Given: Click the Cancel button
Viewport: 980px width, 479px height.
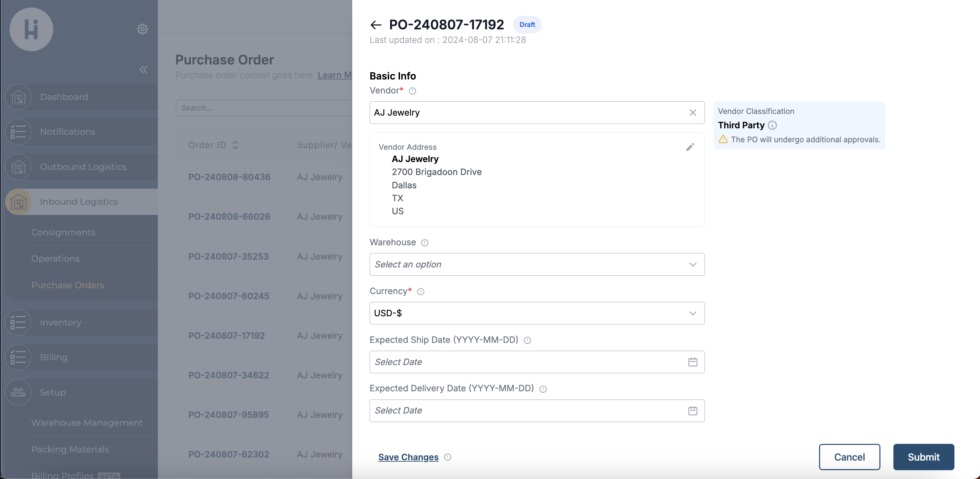Looking at the screenshot, I should click(849, 457).
